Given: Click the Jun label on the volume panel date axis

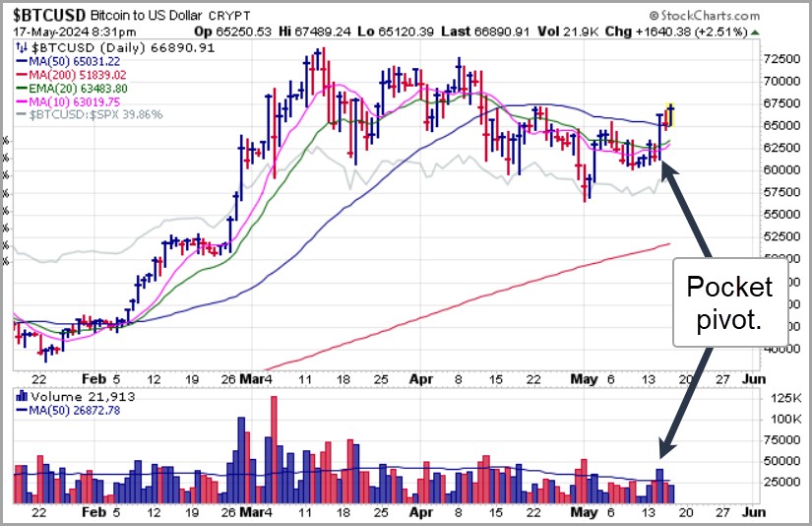Looking at the screenshot, I should pos(754,512).
